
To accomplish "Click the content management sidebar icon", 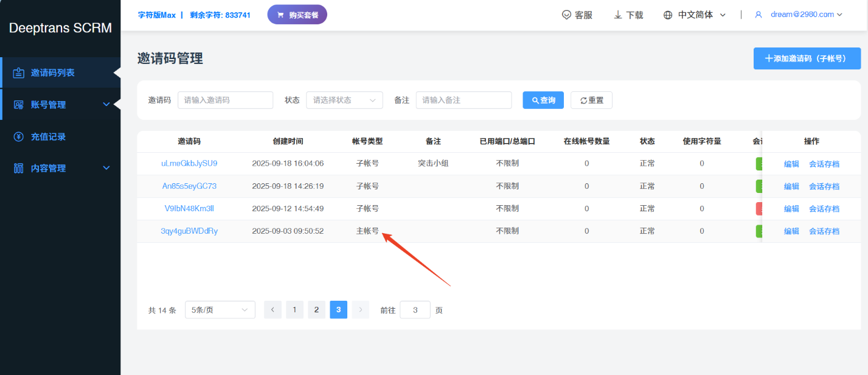I will coord(19,169).
